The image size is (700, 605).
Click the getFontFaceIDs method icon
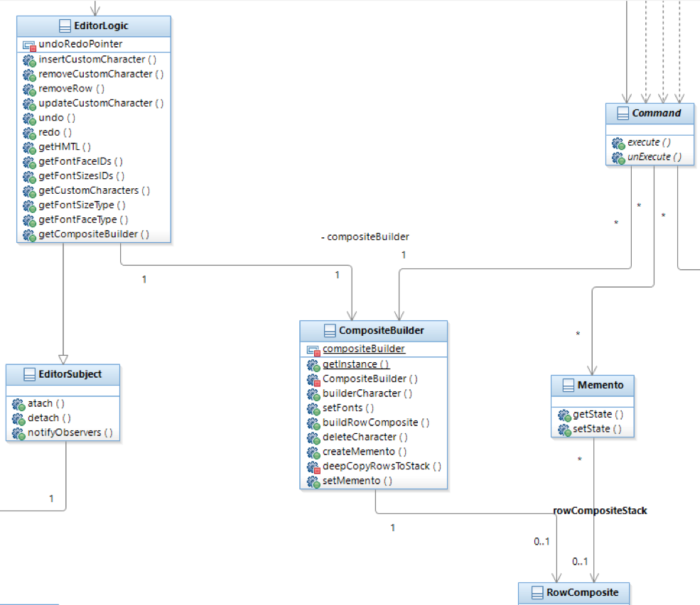[x=29, y=162]
